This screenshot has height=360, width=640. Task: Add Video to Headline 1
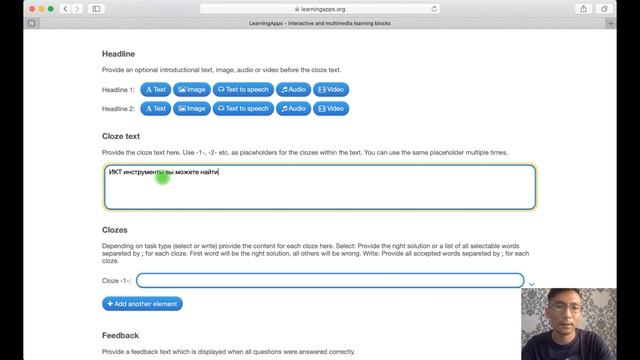331,89
